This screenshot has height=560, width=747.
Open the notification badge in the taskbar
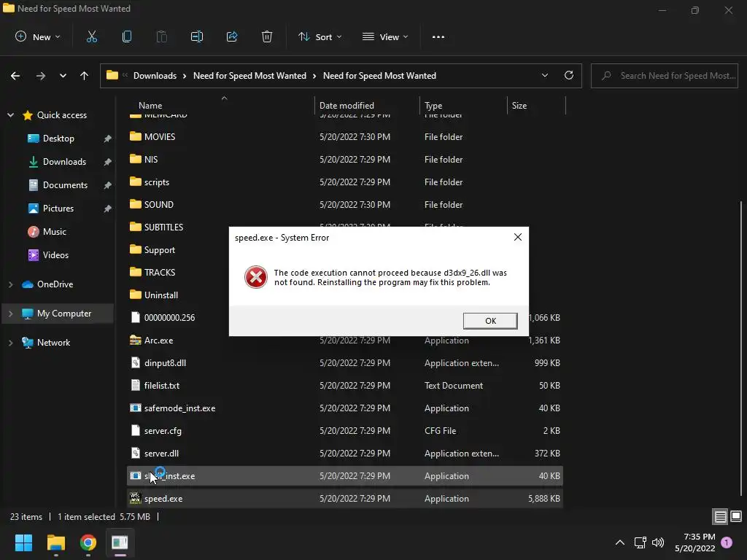coord(727,542)
